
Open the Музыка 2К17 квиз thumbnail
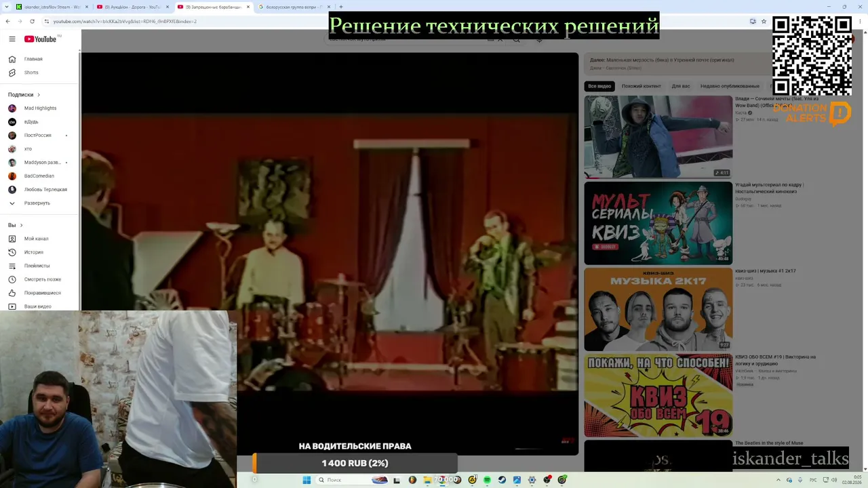[x=658, y=309]
